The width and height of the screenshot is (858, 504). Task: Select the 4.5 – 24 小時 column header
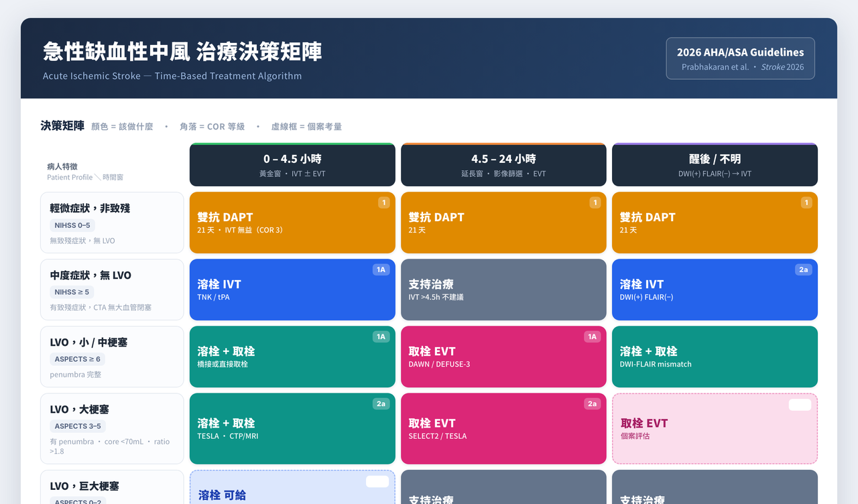coord(503,165)
